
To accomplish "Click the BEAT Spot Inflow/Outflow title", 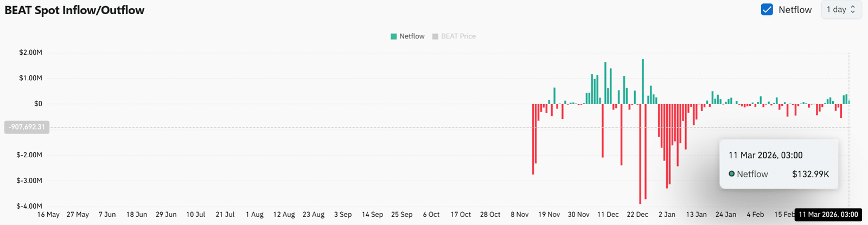I will click(74, 10).
